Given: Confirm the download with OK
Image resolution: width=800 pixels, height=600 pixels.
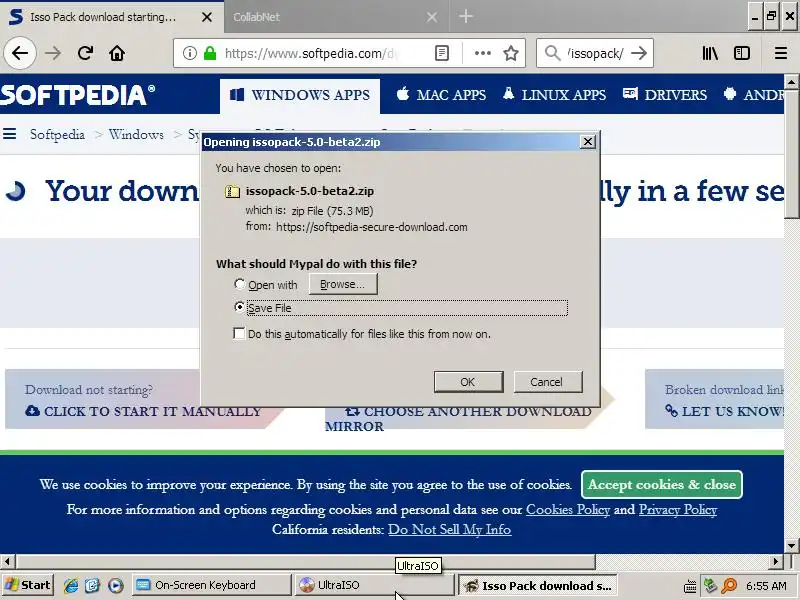Looking at the screenshot, I should point(468,382).
